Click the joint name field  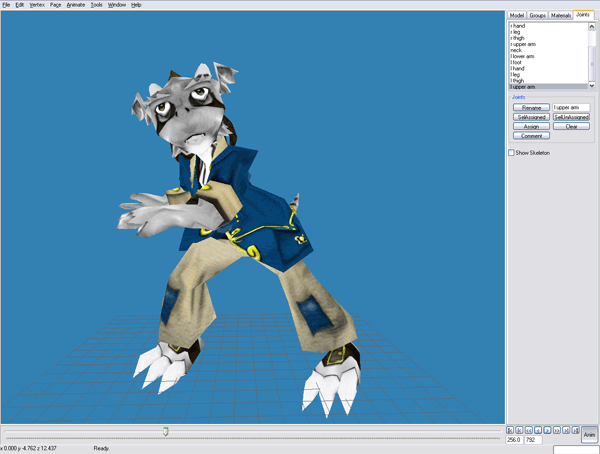click(571, 108)
